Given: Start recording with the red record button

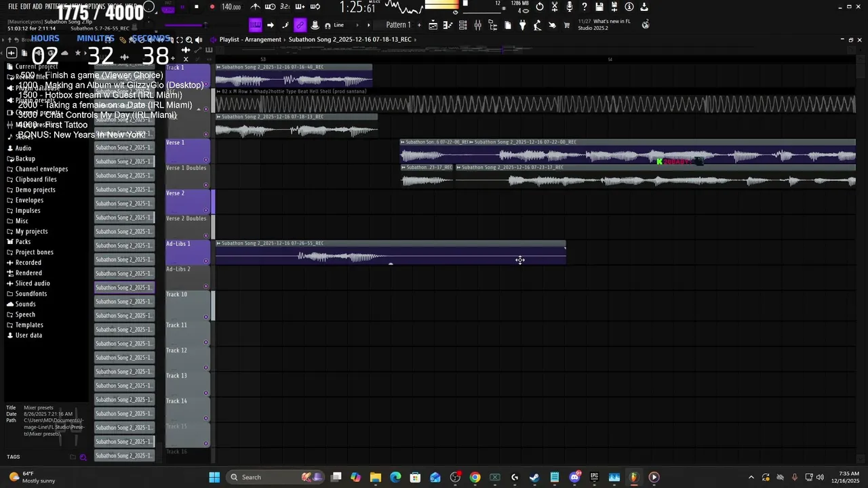Looking at the screenshot, I should coord(212,7).
